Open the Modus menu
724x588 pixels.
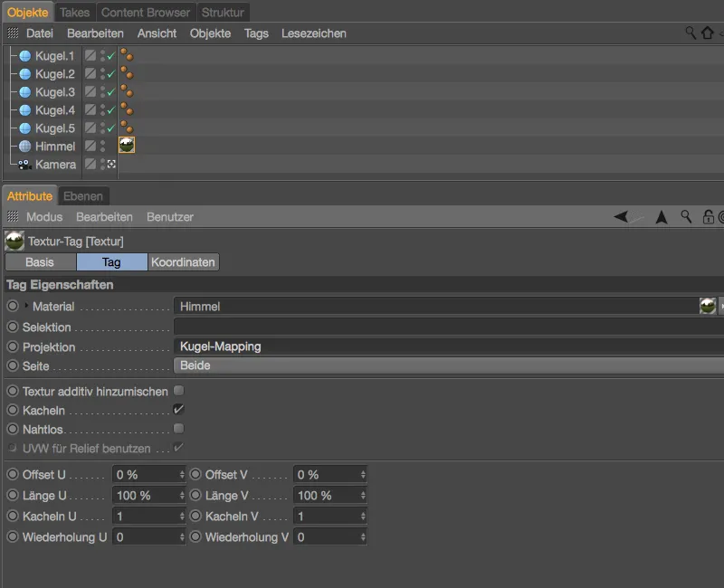click(x=44, y=217)
